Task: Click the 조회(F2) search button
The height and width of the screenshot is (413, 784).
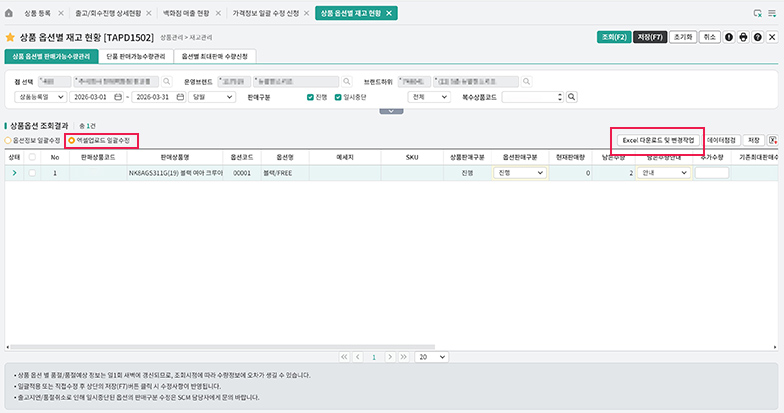Action: coord(614,38)
